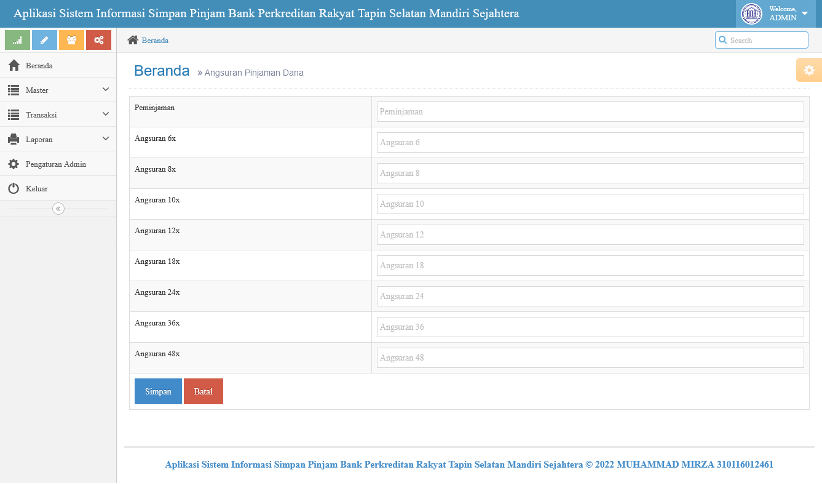Expand the Transaksi menu
822x484 pixels.
coord(58,115)
